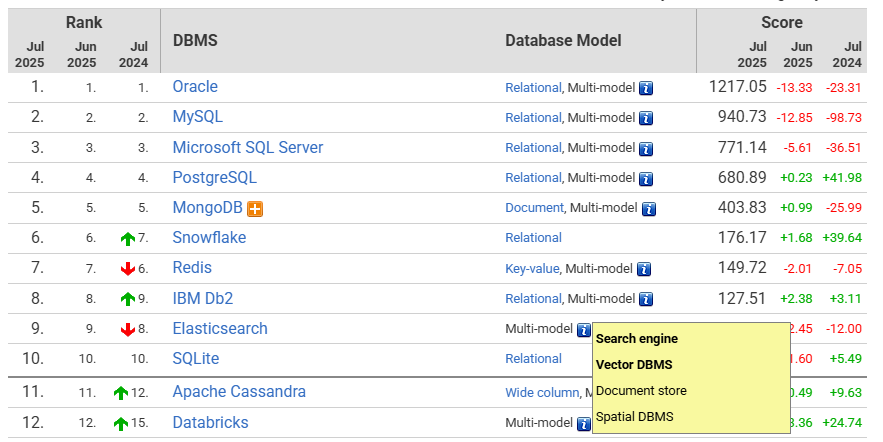Open the Redis link
The height and width of the screenshot is (442, 883).
tap(192, 267)
